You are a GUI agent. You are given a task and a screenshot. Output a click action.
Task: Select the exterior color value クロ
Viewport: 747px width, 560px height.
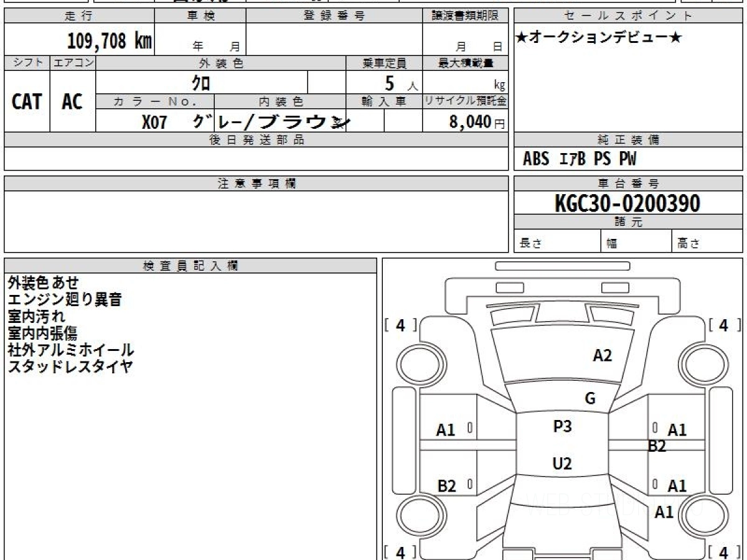pyautogui.click(x=200, y=82)
